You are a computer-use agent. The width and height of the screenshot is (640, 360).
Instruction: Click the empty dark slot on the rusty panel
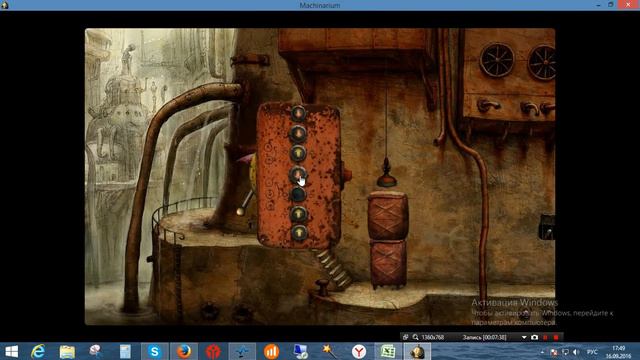coord(298,194)
